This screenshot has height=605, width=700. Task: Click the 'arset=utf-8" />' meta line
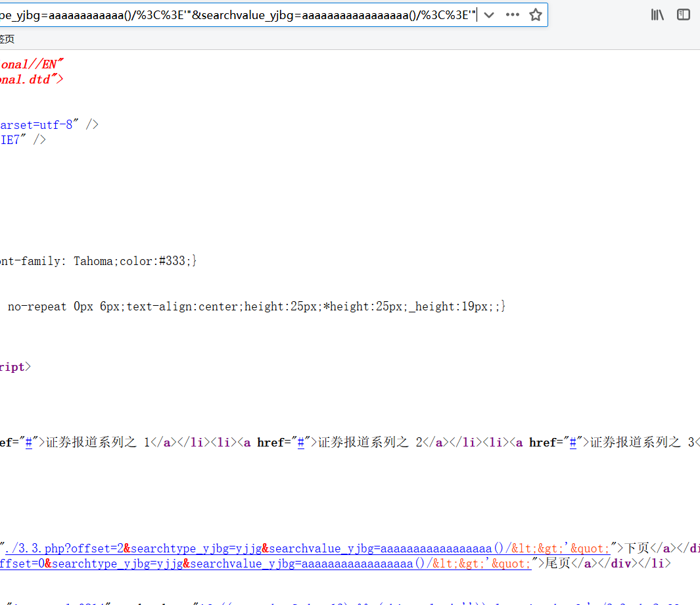click(x=49, y=124)
